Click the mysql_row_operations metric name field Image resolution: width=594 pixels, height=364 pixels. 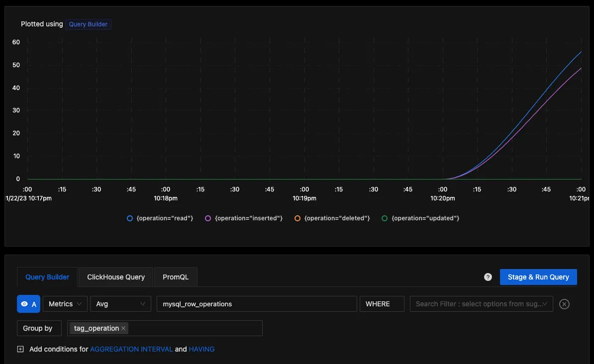(257, 304)
